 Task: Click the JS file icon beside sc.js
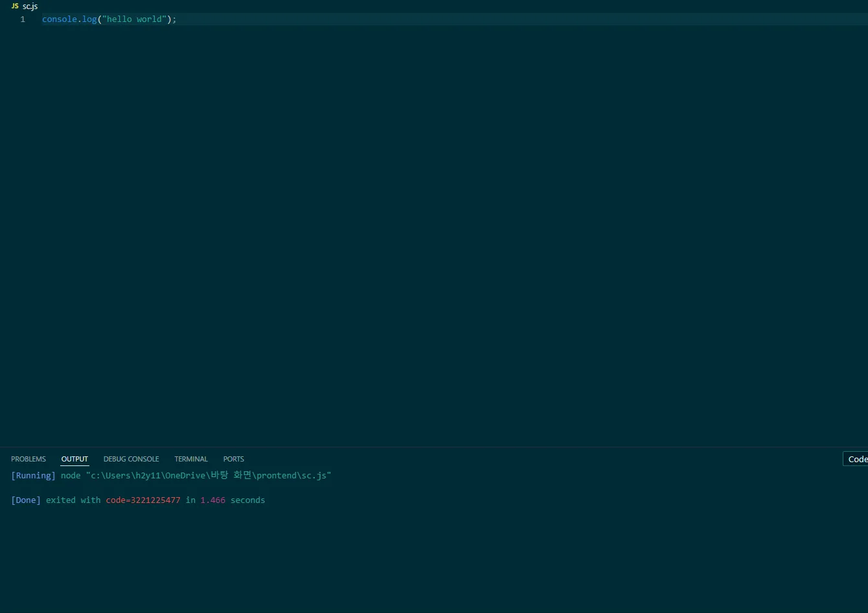click(15, 6)
